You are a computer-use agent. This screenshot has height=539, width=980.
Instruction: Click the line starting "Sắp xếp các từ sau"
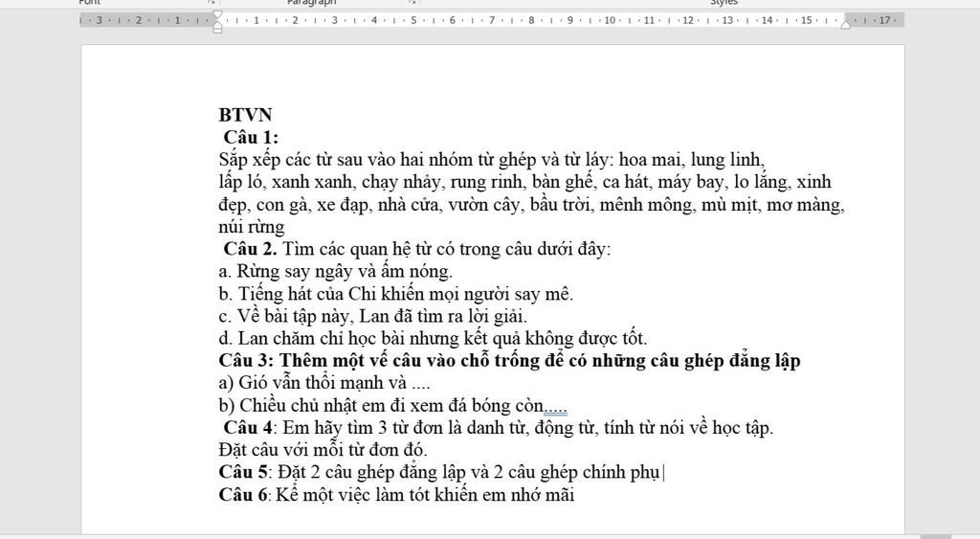pyautogui.click(x=492, y=160)
